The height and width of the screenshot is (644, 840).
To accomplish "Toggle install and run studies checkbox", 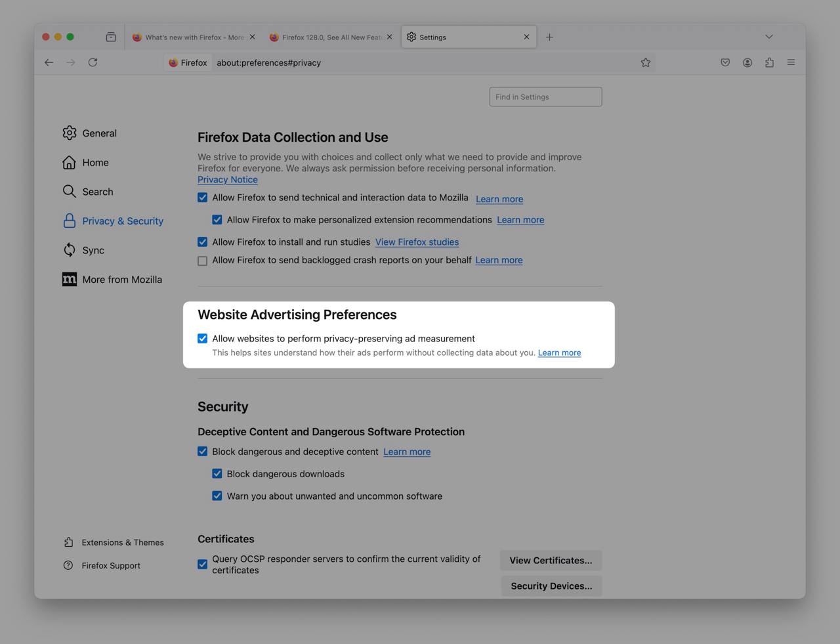I will [203, 242].
